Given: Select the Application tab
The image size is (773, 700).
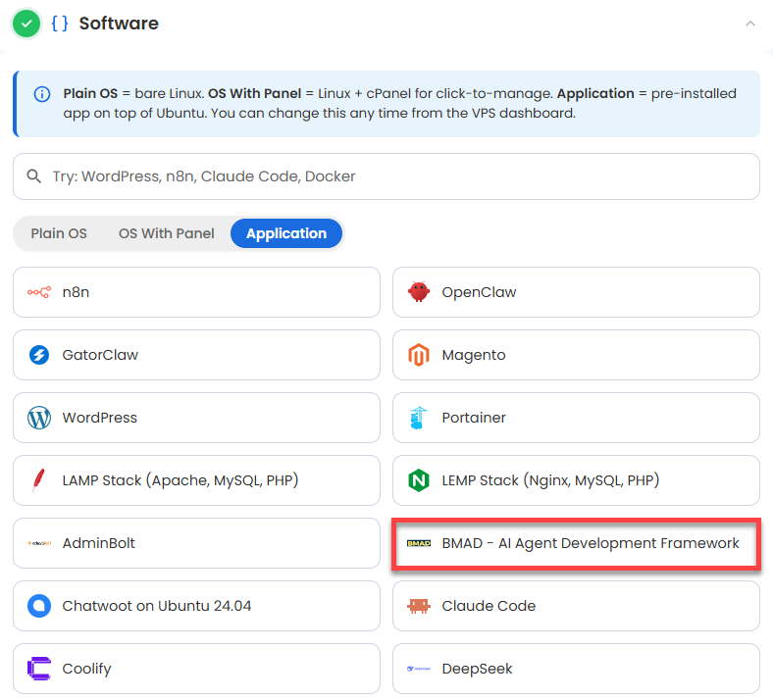Looking at the screenshot, I should (286, 233).
